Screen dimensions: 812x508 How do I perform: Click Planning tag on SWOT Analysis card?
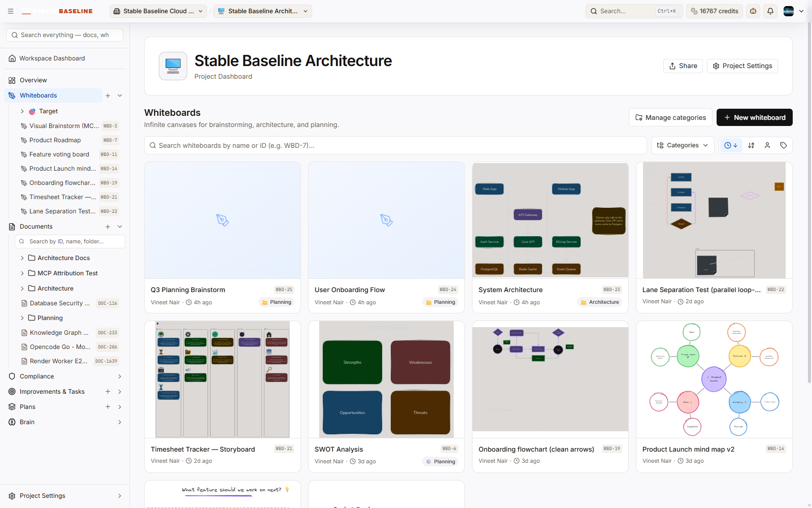pos(440,462)
